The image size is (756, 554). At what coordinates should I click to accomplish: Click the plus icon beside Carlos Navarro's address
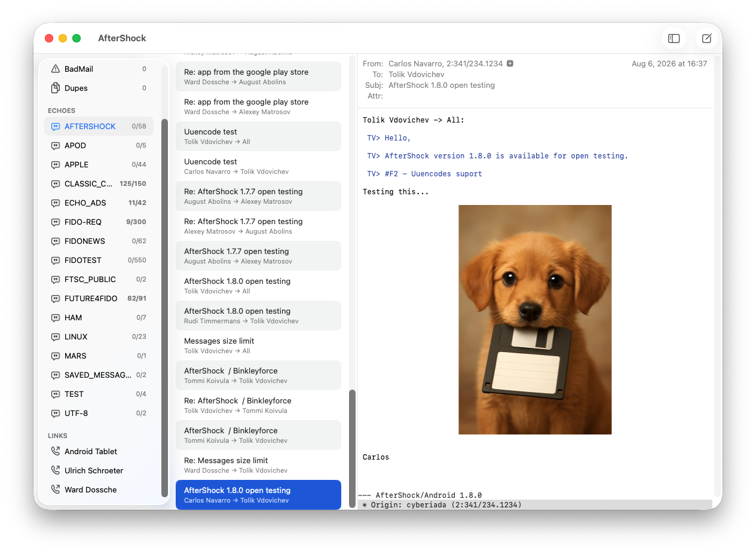510,63
